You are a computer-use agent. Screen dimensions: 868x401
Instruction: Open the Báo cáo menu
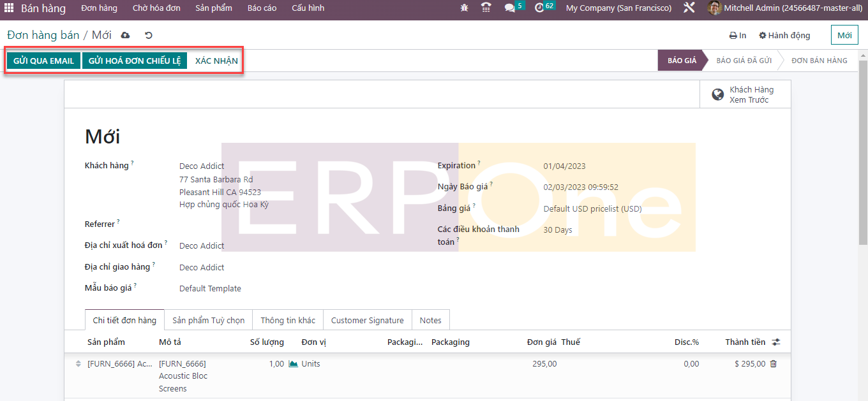[262, 8]
